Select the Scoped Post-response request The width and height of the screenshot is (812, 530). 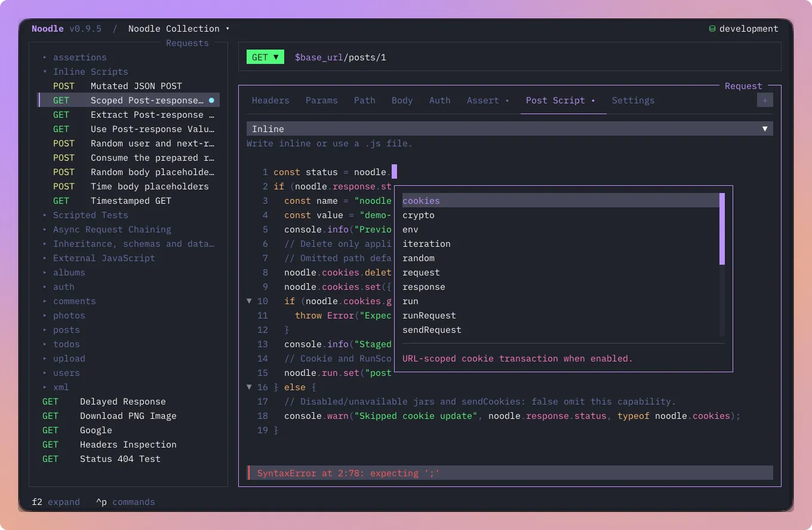coord(128,100)
